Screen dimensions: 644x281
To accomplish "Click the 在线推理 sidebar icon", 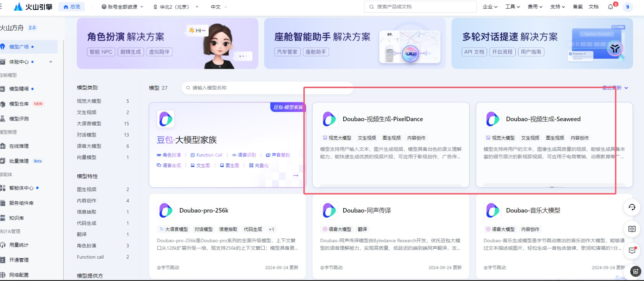I will coord(3,146).
